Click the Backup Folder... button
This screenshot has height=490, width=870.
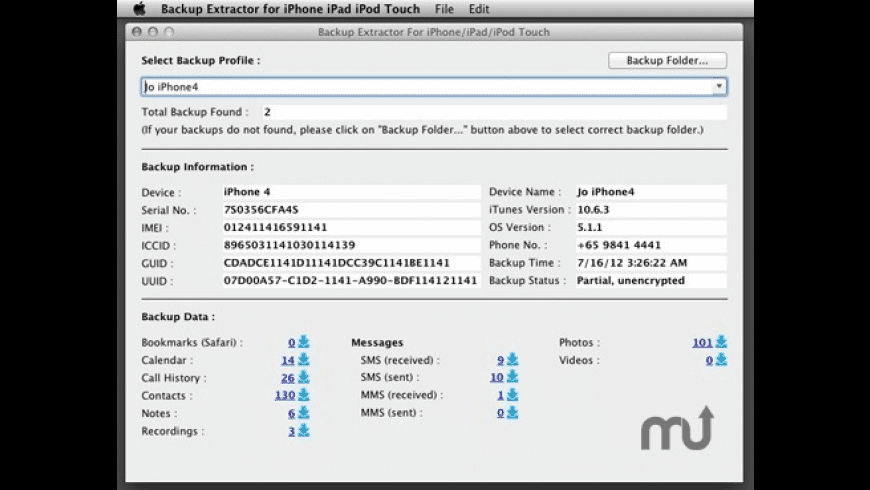tap(667, 60)
